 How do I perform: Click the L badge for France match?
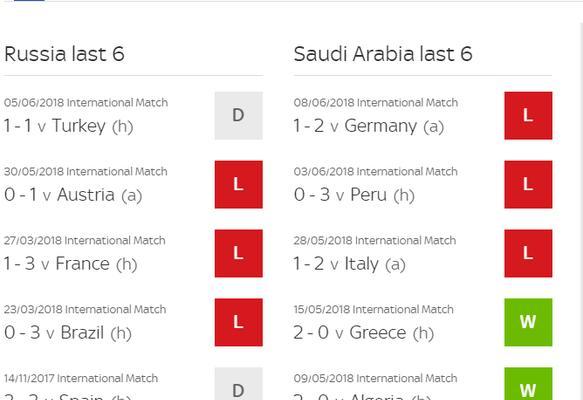click(239, 254)
